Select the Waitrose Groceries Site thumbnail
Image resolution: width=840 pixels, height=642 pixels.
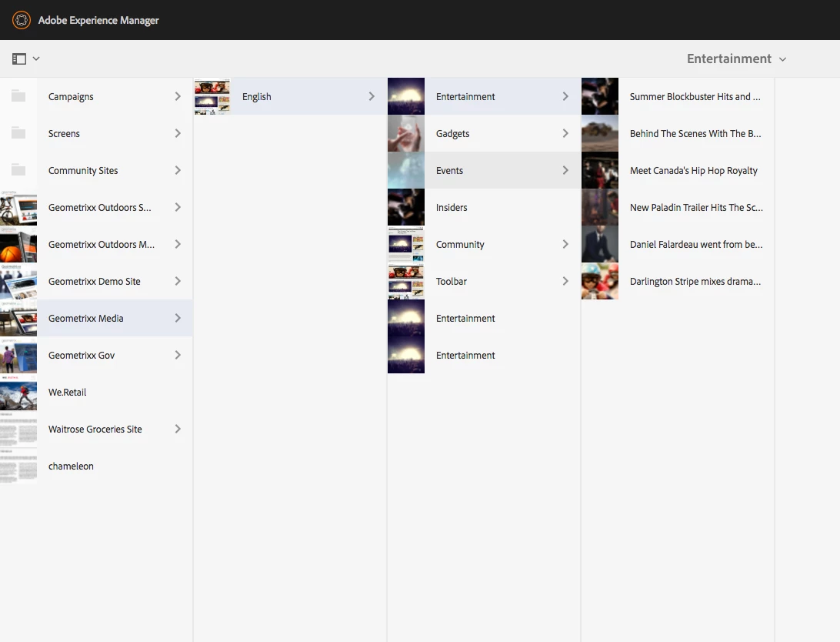(x=18, y=430)
